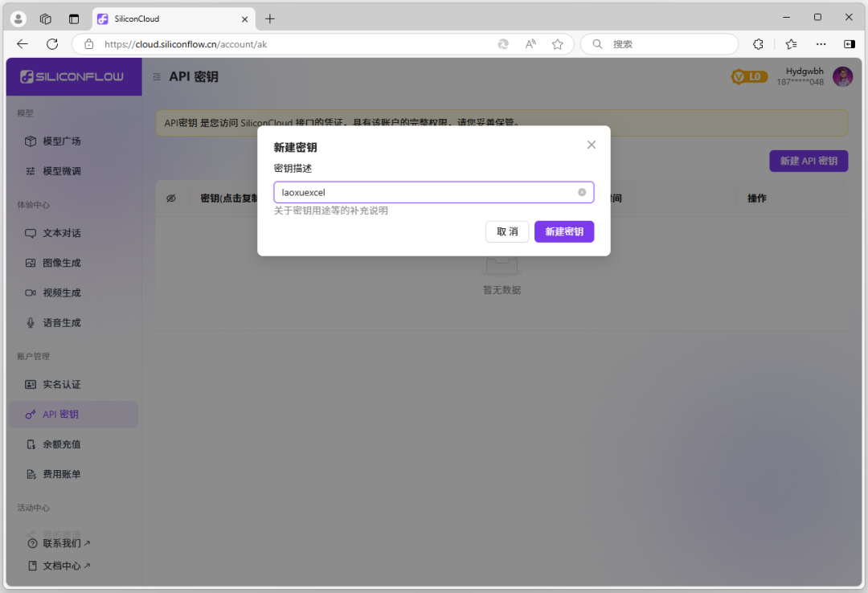
Task: Clear the key description with the x icon
Action: click(582, 192)
